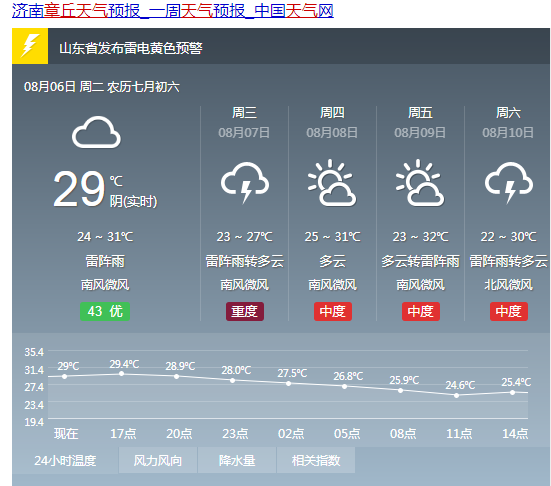Switch to the 24小时温度 tab

pyautogui.click(x=65, y=460)
